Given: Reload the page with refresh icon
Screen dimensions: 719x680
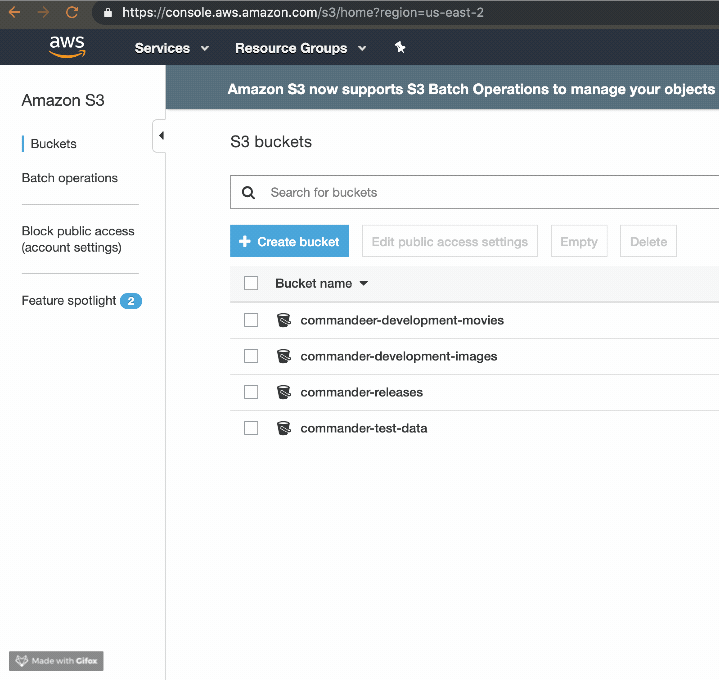Looking at the screenshot, I should [x=72, y=12].
